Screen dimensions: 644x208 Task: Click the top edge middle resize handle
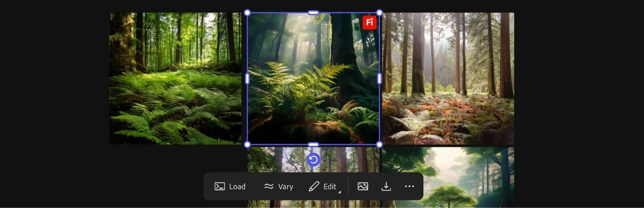point(313,12)
